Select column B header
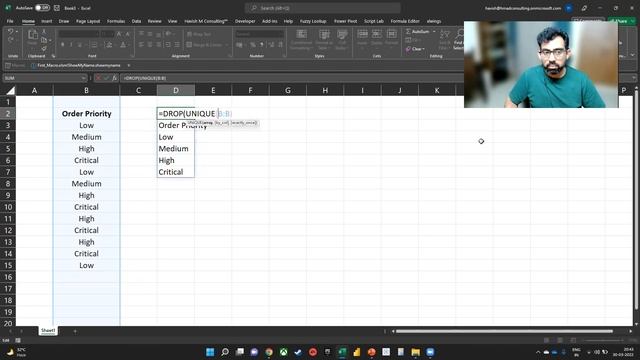The width and height of the screenshot is (640, 360). pos(87,90)
